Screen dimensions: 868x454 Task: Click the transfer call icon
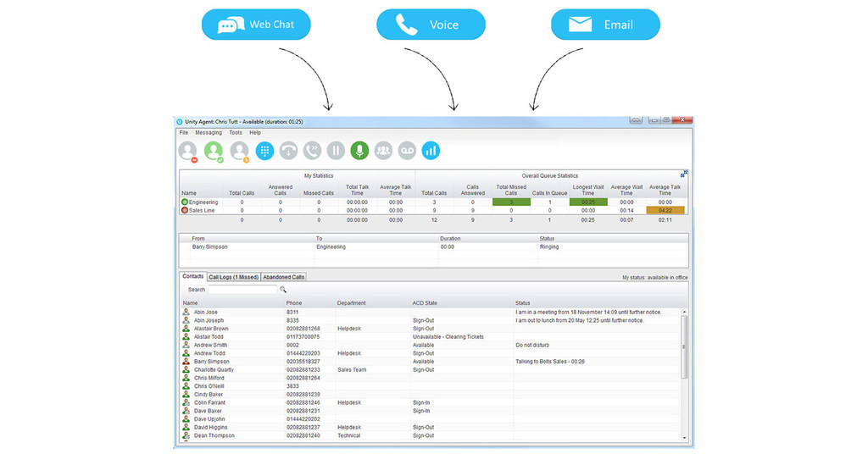(312, 151)
